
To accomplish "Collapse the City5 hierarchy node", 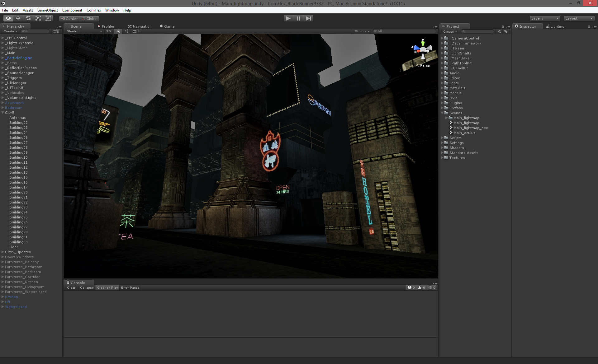I will coord(3,113).
